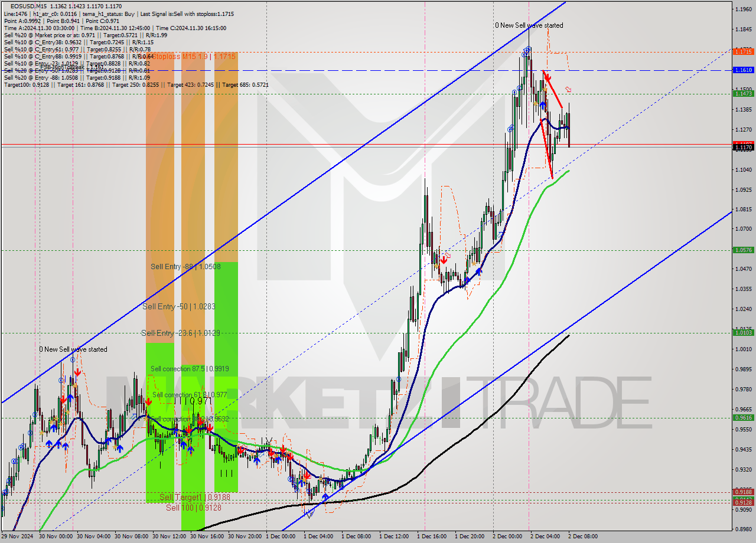This screenshot has height=543, width=756.
Task: Click the '1 Dec 20:00' time label
Action: click(x=470, y=537)
